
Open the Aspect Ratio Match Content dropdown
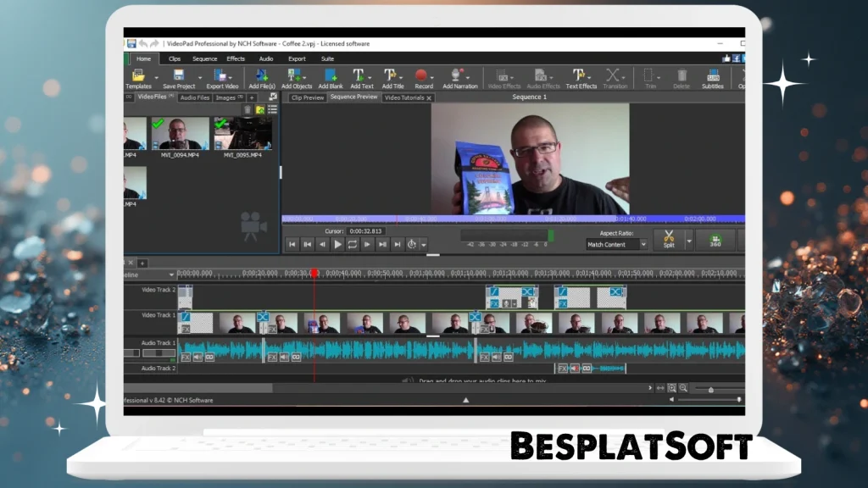pyautogui.click(x=616, y=244)
